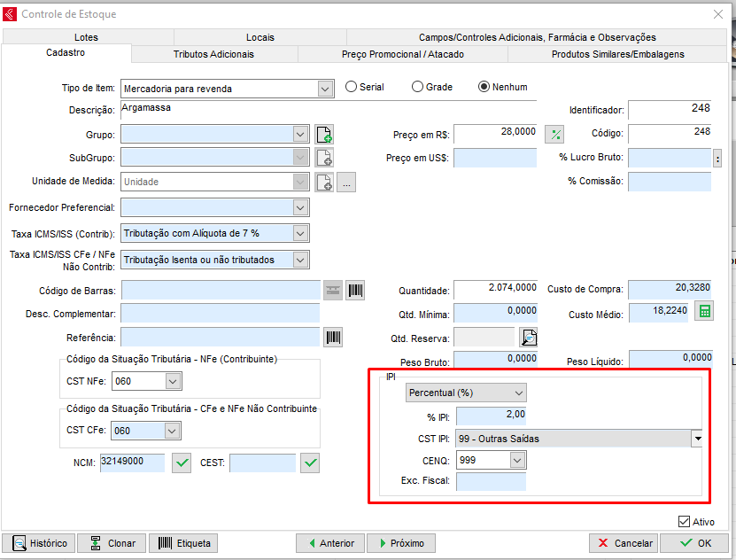736x560 pixels.
Task: Open the Custo Médio calculator icon
Action: point(704,312)
